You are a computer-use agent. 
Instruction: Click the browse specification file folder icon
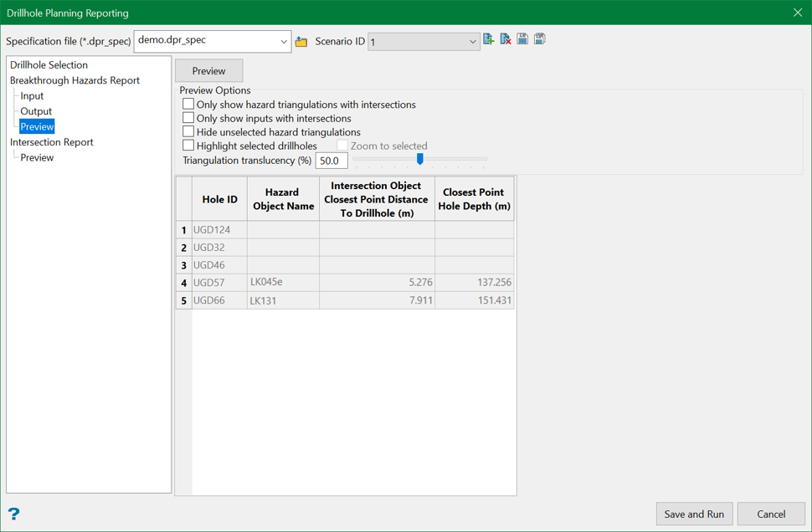(301, 42)
